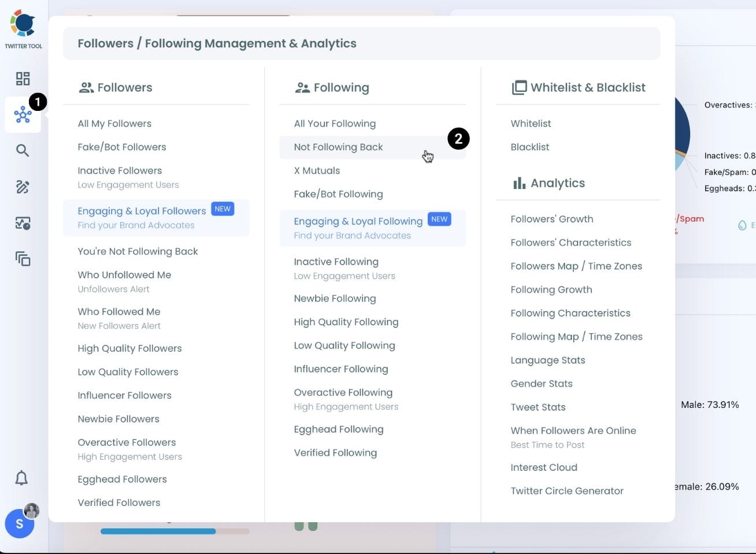Select X Mutuals under Following
756x554 pixels.
(x=317, y=171)
